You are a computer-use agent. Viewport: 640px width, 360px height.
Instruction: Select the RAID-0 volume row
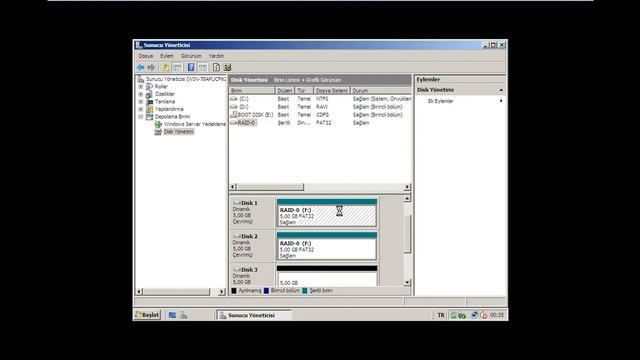coord(320,123)
